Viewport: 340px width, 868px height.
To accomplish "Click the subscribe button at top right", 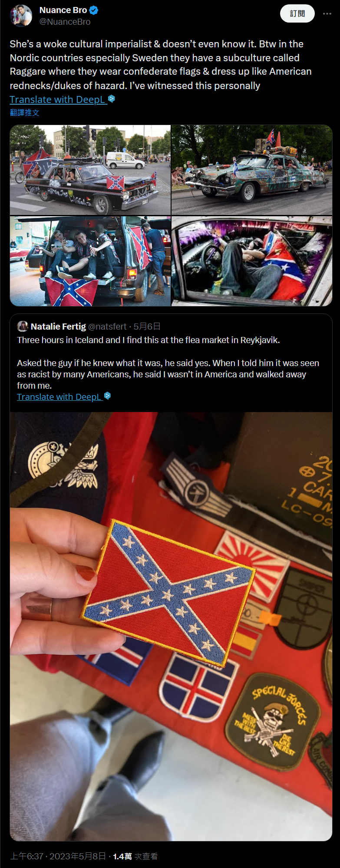I will click(x=297, y=14).
